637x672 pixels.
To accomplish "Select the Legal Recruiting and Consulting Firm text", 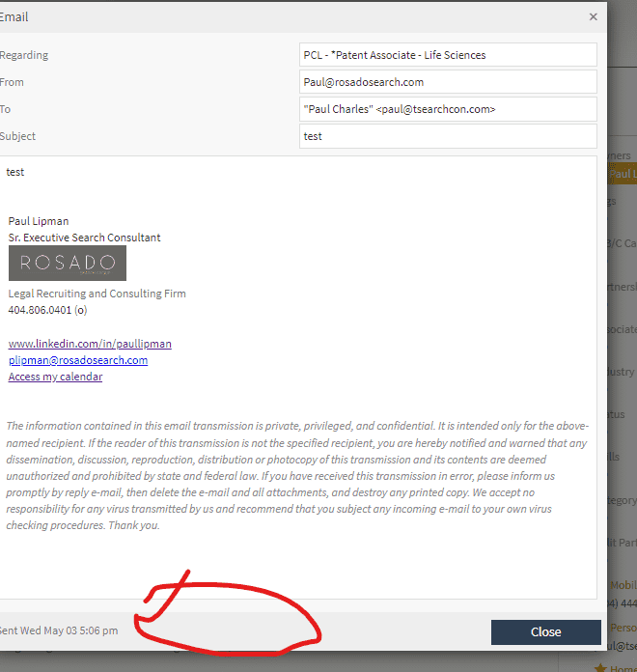I will 97,294.
